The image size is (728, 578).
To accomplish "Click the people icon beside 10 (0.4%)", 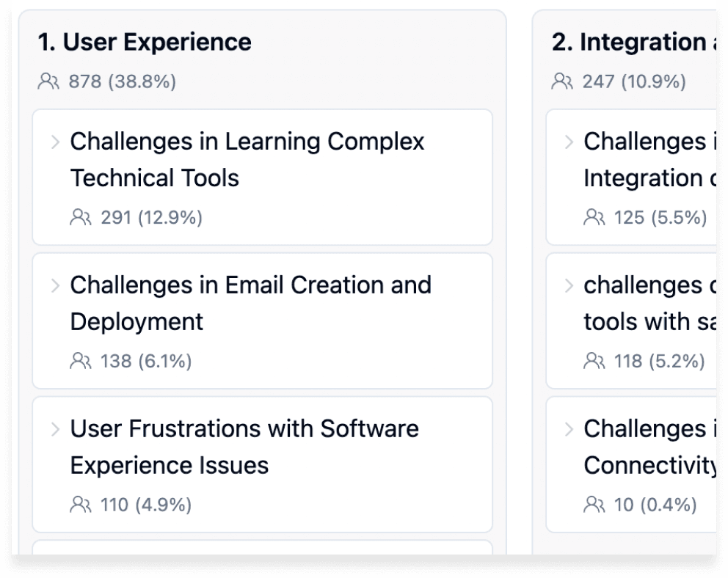I will [594, 505].
